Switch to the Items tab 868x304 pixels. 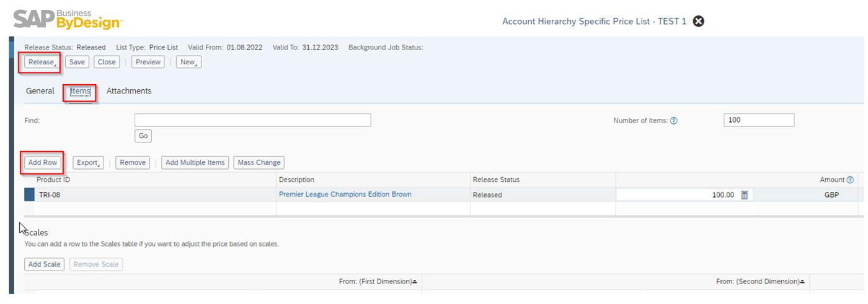point(81,92)
